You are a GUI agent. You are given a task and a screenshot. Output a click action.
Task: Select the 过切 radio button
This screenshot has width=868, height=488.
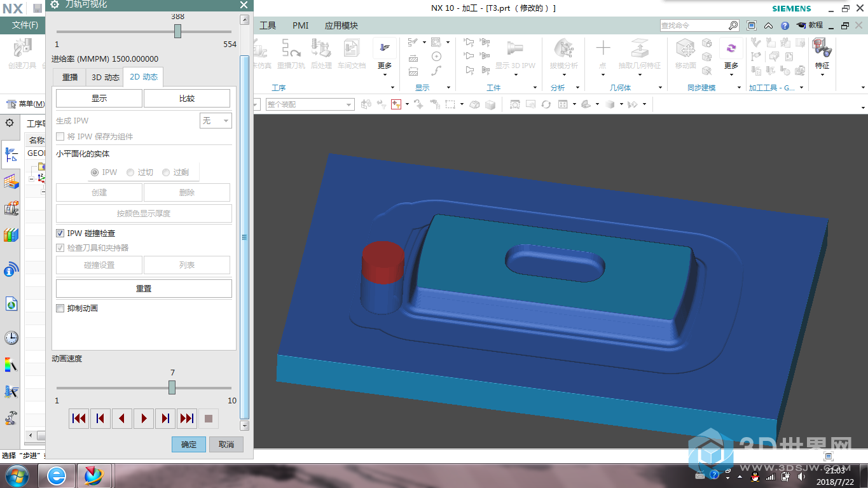[x=130, y=172]
